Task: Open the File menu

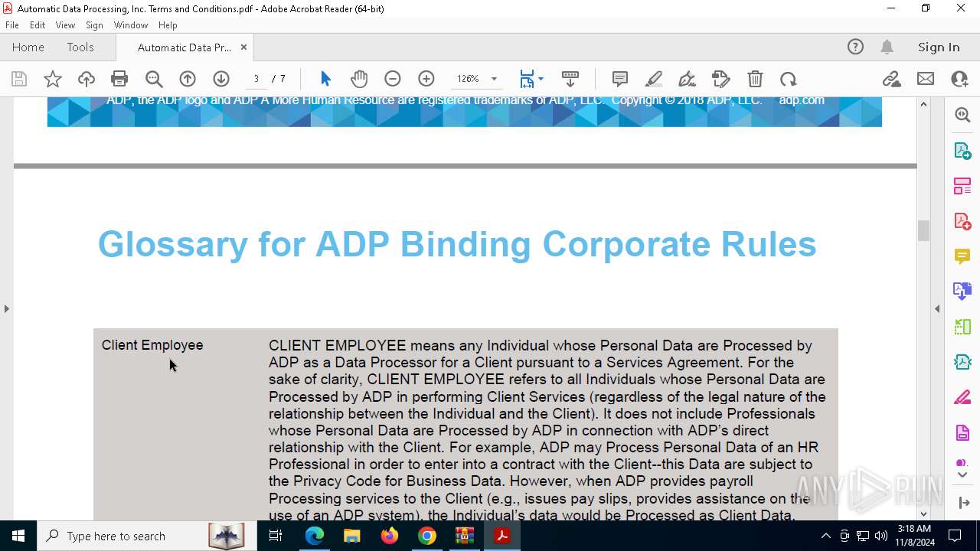Action: click(12, 25)
